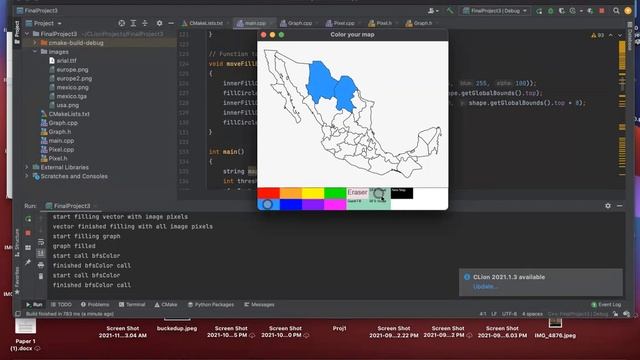Screen dimensions: 640x360
Task: Click the tool windows quick-access icon in status bar
Action: tap(18, 314)
